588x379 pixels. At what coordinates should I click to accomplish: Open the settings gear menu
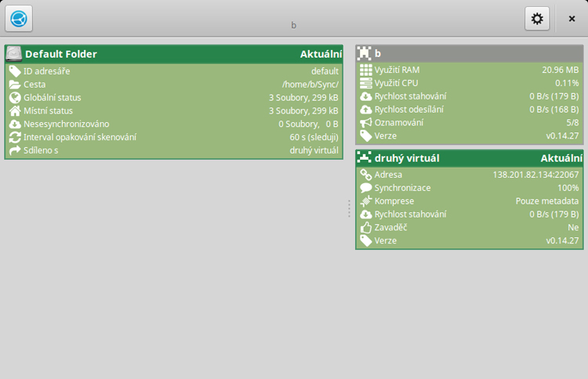click(x=537, y=19)
